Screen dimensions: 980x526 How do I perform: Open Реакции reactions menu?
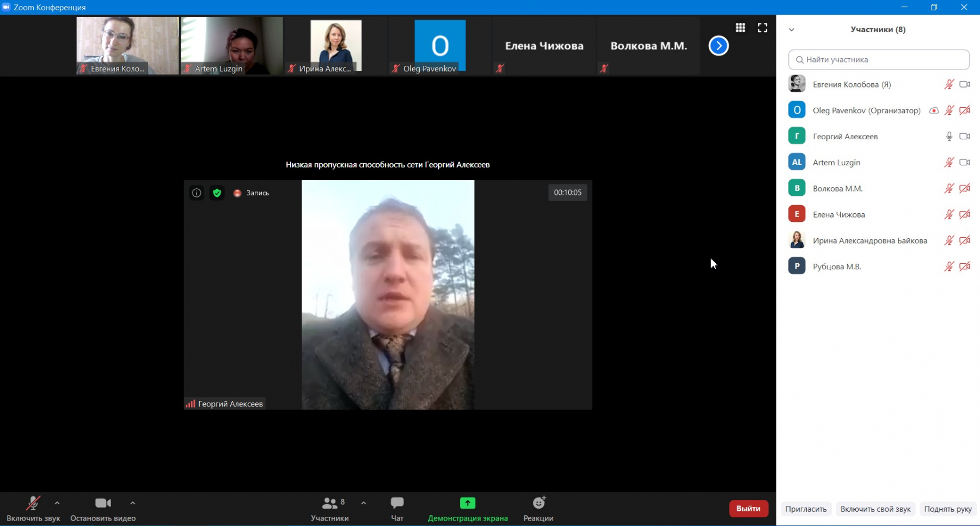[538, 509]
